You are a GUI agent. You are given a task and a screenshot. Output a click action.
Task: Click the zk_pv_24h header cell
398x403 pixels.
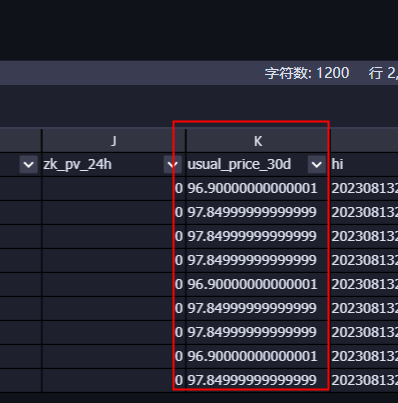tap(114, 164)
